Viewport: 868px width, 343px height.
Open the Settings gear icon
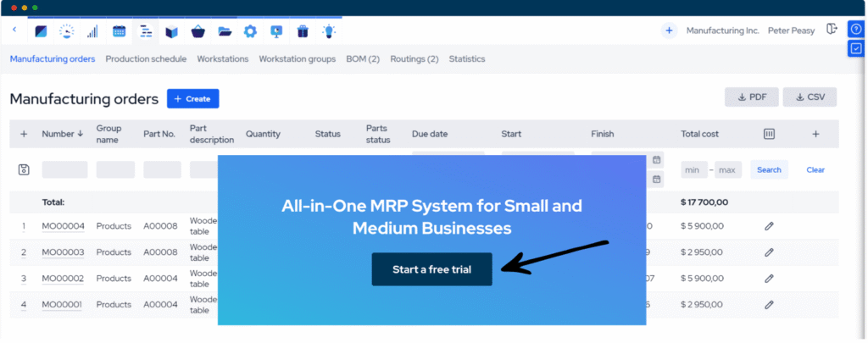pos(250,31)
